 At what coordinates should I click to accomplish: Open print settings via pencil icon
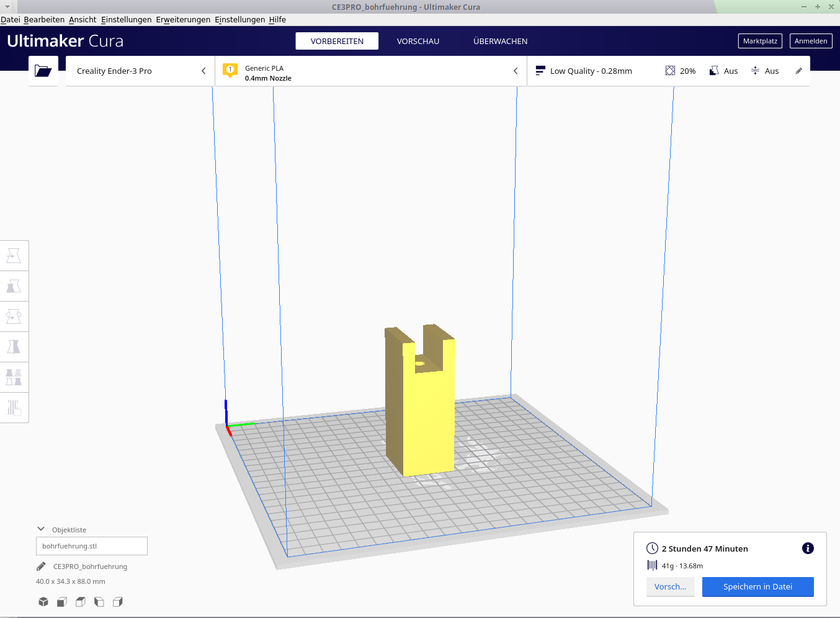(799, 71)
